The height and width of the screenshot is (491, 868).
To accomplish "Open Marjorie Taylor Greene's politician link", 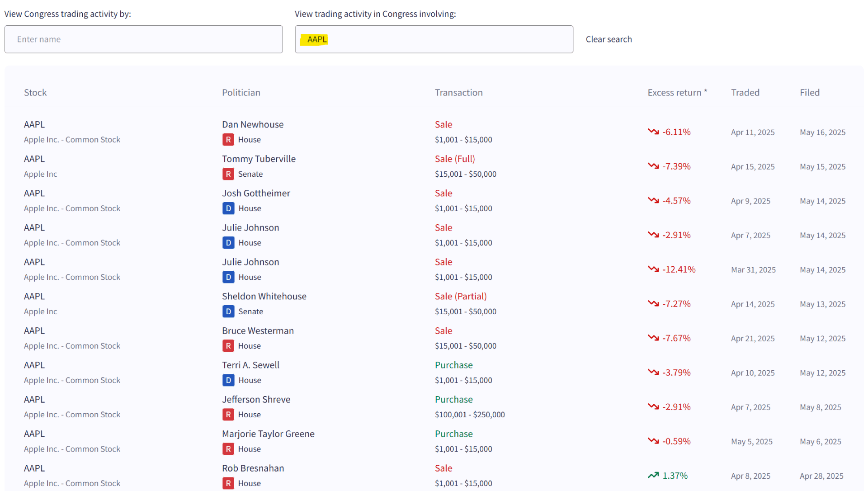I will click(268, 434).
